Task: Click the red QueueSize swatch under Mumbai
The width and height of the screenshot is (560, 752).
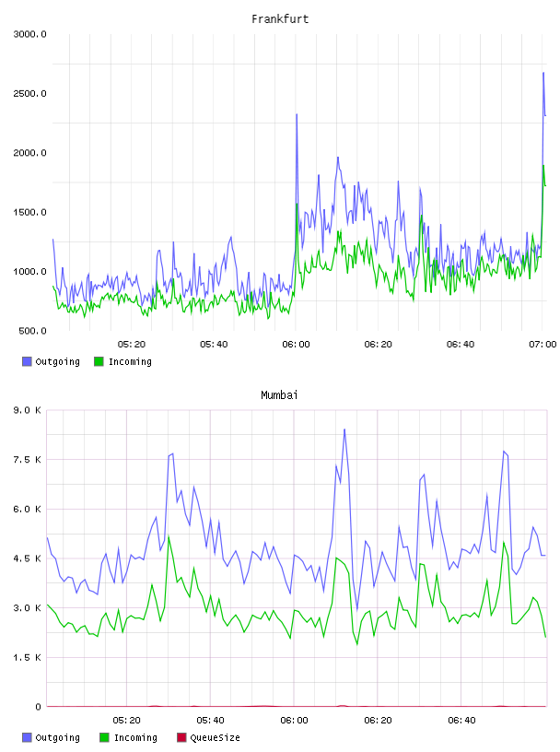Action: click(181, 737)
